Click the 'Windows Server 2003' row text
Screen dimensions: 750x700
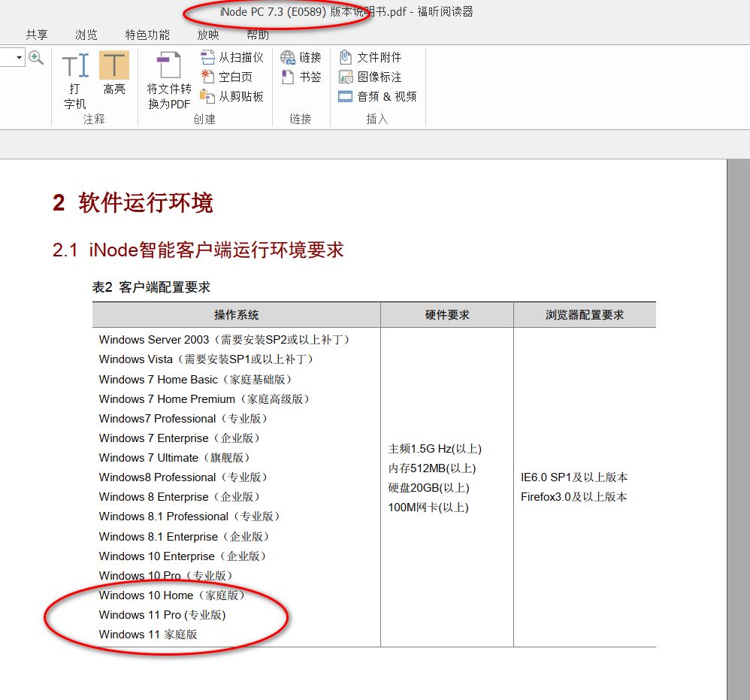pyautogui.click(x=225, y=340)
